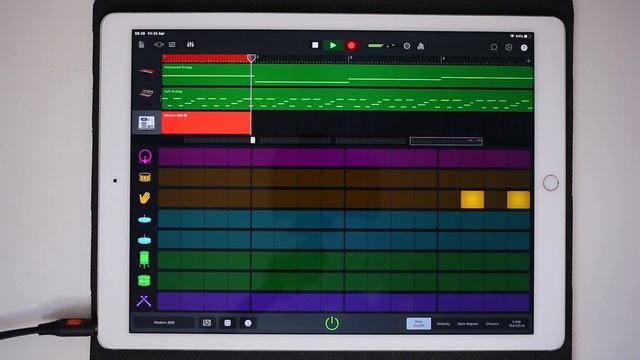Open the track controls mixer icon
Screen dimensions: 640x360
(191, 44)
